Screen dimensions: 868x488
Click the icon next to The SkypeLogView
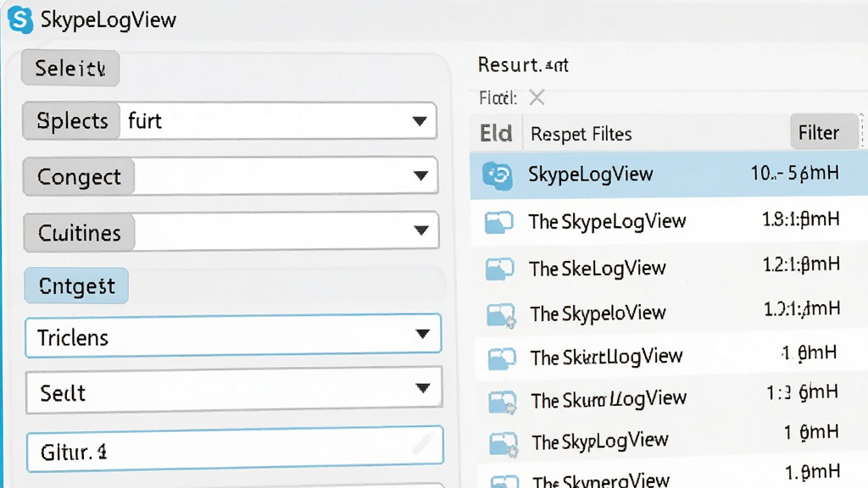click(x=498, y=223)
